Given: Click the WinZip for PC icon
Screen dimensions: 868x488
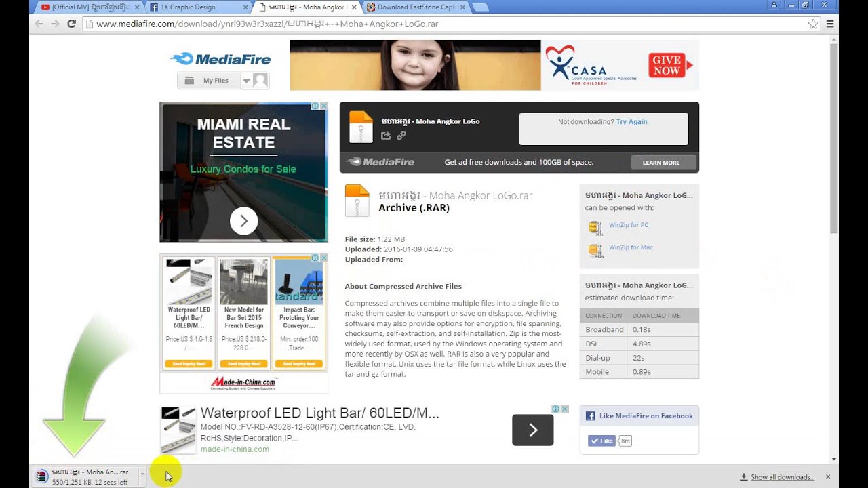Looking at the screenshot, I should pyautogui.click(x=595, y=228).
